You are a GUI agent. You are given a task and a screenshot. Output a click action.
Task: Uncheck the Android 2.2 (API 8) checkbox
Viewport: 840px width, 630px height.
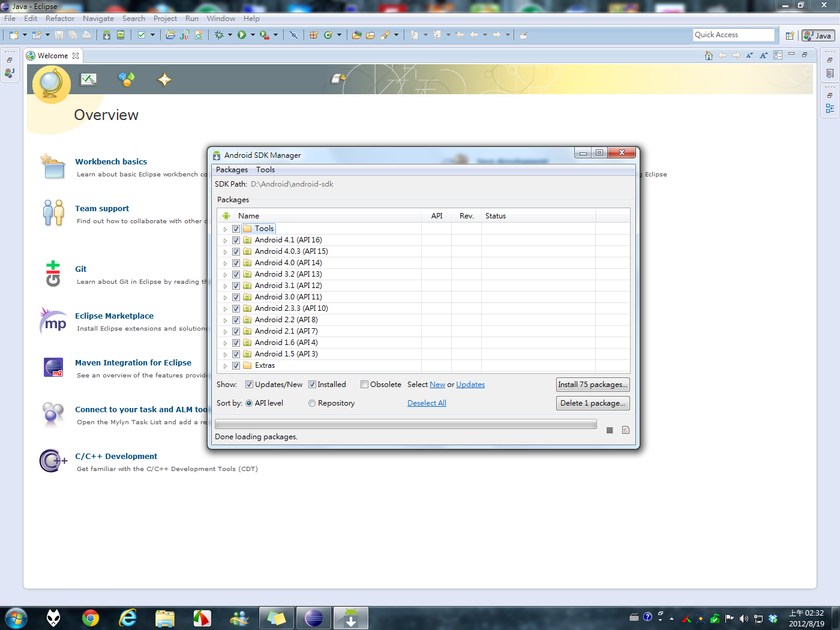(x=236, y=320)
